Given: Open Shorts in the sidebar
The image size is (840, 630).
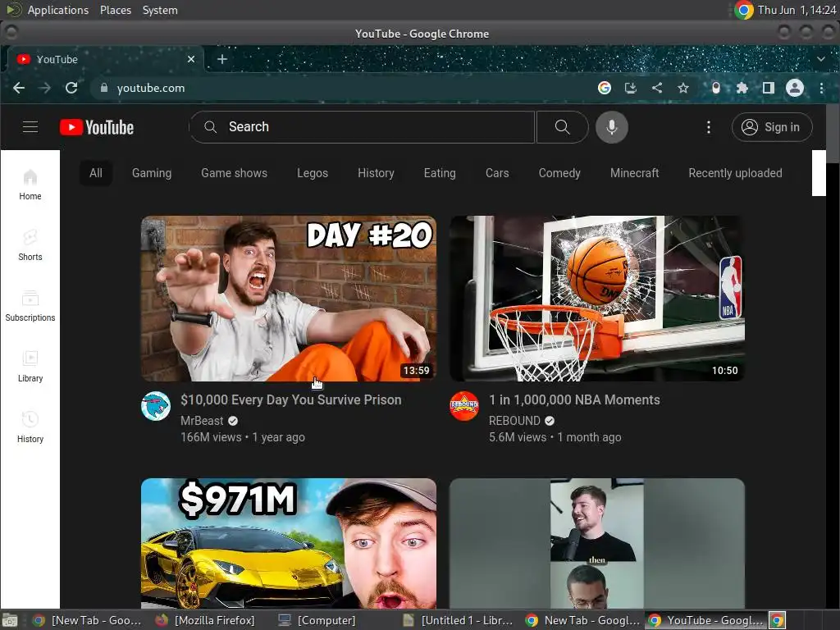Looking at the screenshot, I should click(x=30, y=244).
